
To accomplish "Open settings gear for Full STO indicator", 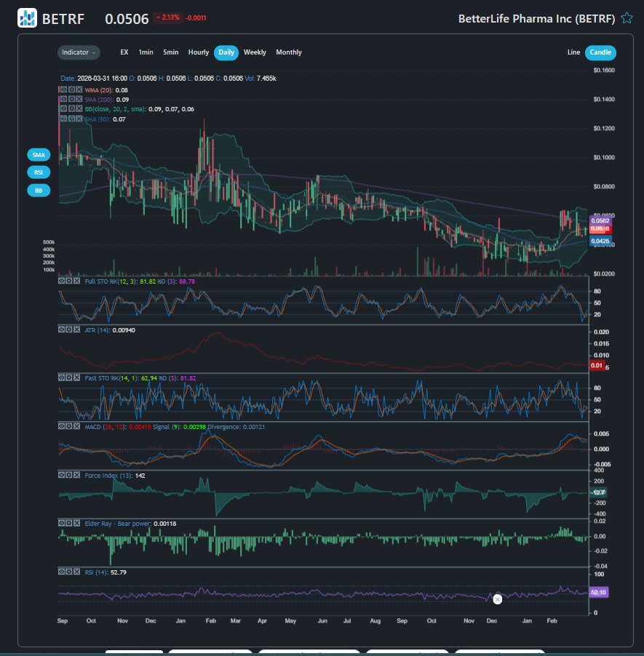I will click(69, 281).
